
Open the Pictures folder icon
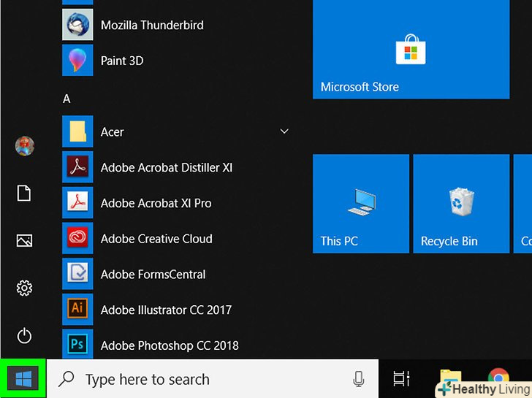(x=24, y=240)
